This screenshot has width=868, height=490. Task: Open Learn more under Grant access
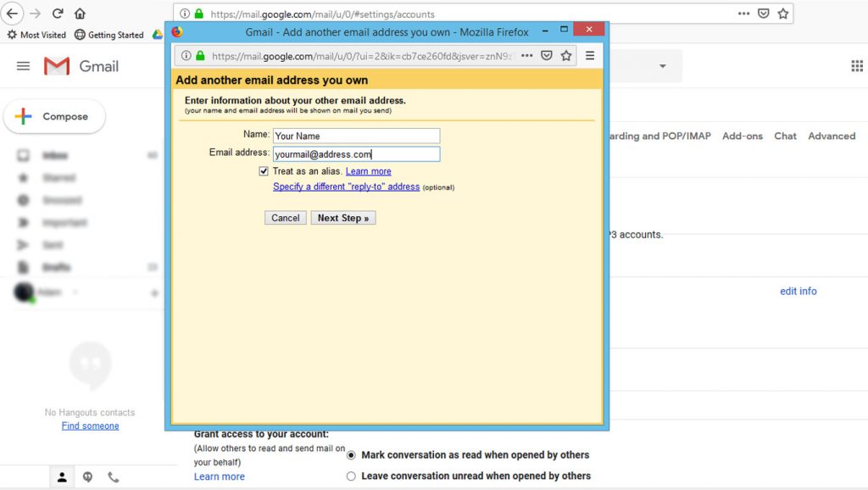point(220,476)
